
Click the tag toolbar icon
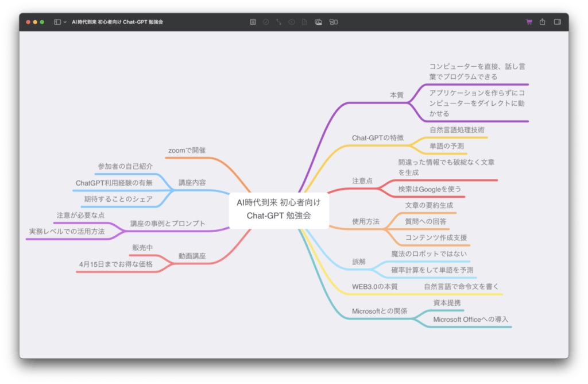coord(291,22)
